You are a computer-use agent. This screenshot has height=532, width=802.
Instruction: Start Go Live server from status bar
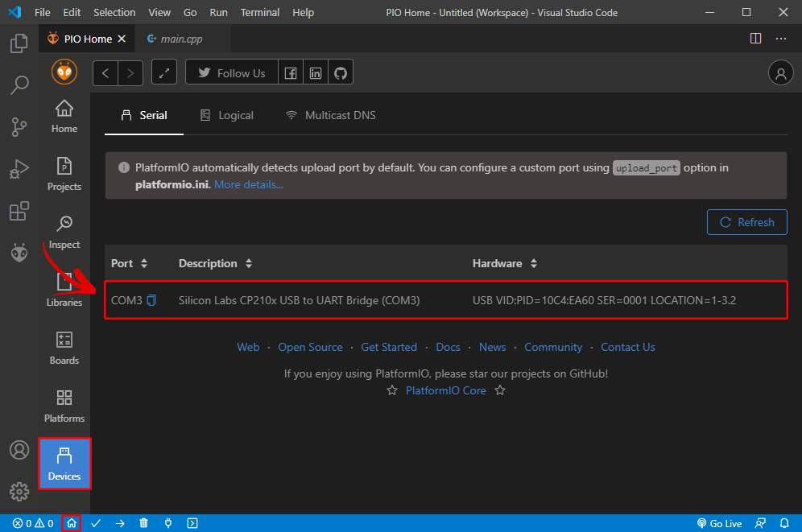tap(719, 523)
